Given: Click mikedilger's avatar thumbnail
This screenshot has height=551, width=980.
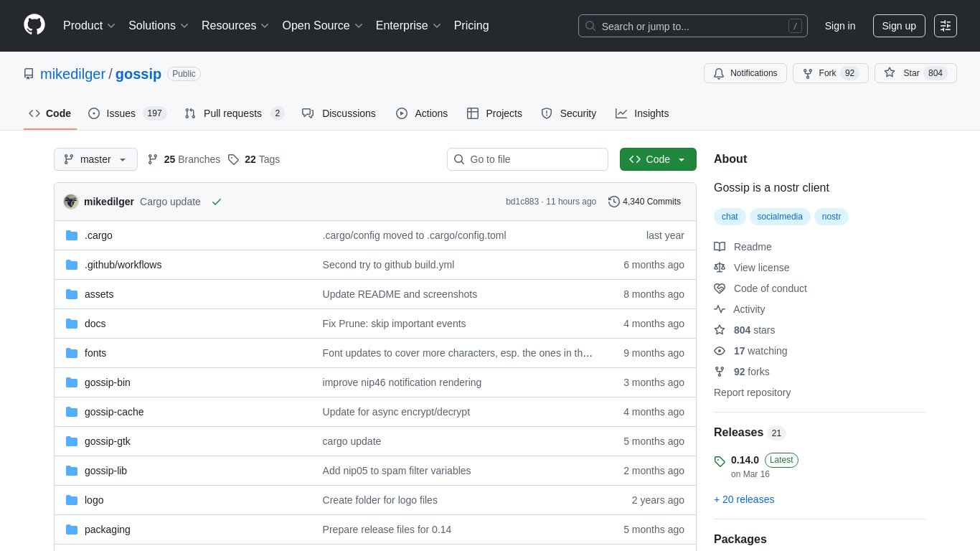Looking at the screenshot, I should (x=71, y=202).
